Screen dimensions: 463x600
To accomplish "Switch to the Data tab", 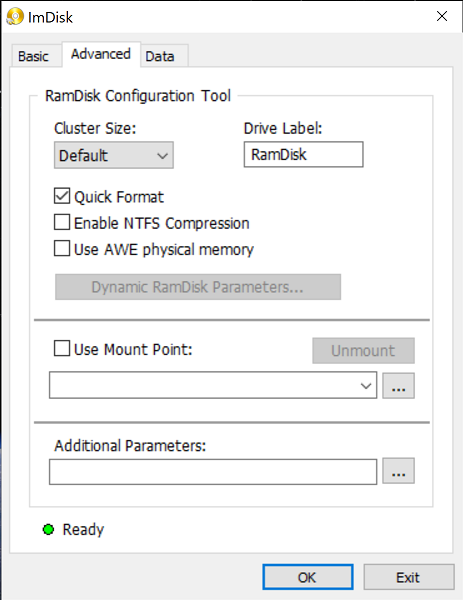I will pos(160,56).
